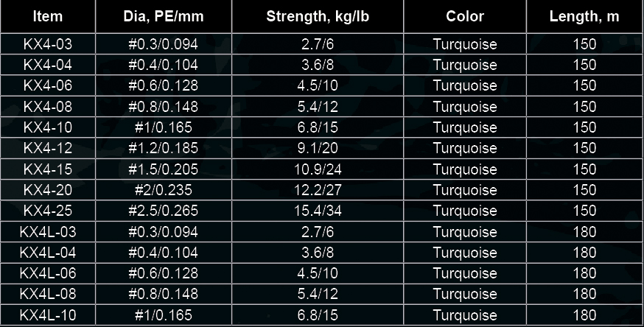Click Turquoise in the KX4-15 row

[465, 169]
